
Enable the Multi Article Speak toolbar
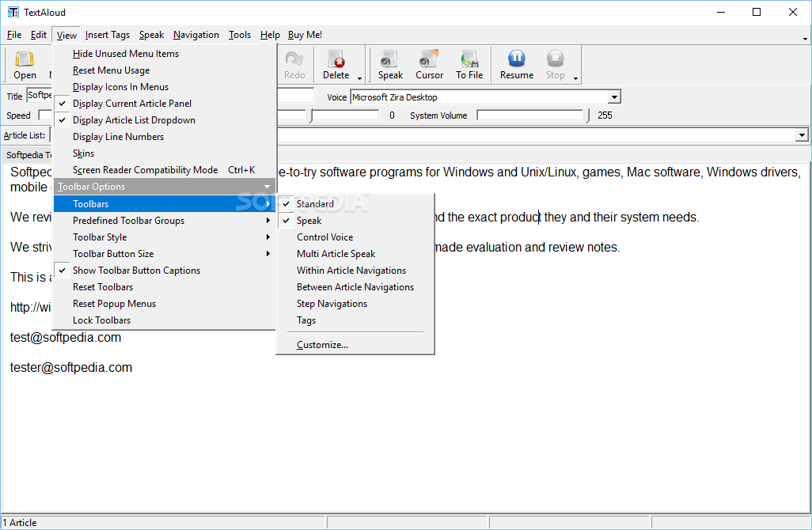(355, 254)
